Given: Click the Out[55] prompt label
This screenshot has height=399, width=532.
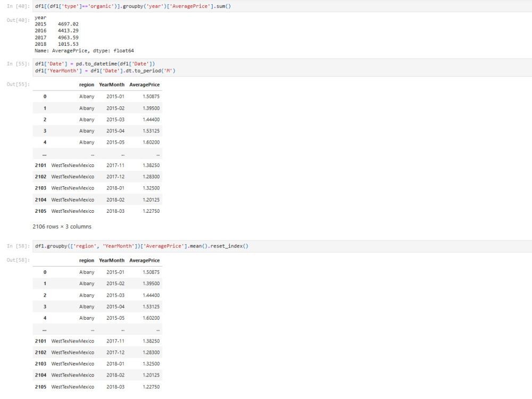Looking at the screenshot, I should pos(18,85).
